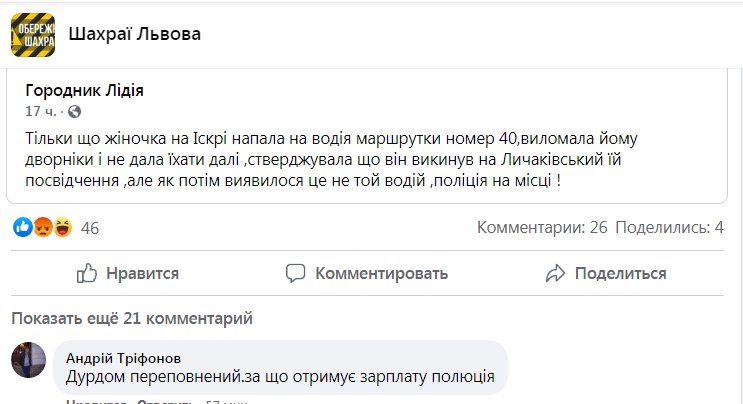The image size is (743, 404).
Task: Click the Шахраї Львова page logo
Action: pyautogui.click(x=33, y=35)
